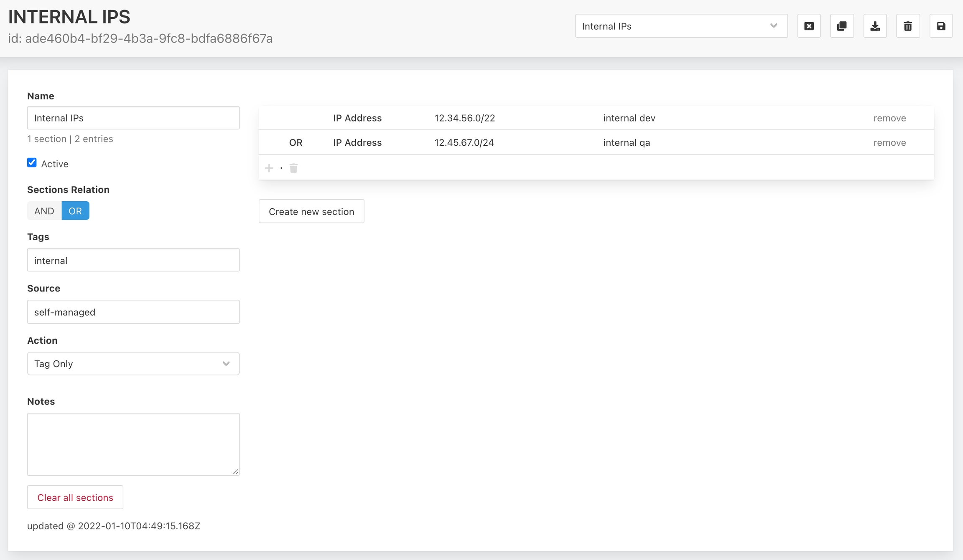
Task: Click Create new section button
Action: [311, 212]
